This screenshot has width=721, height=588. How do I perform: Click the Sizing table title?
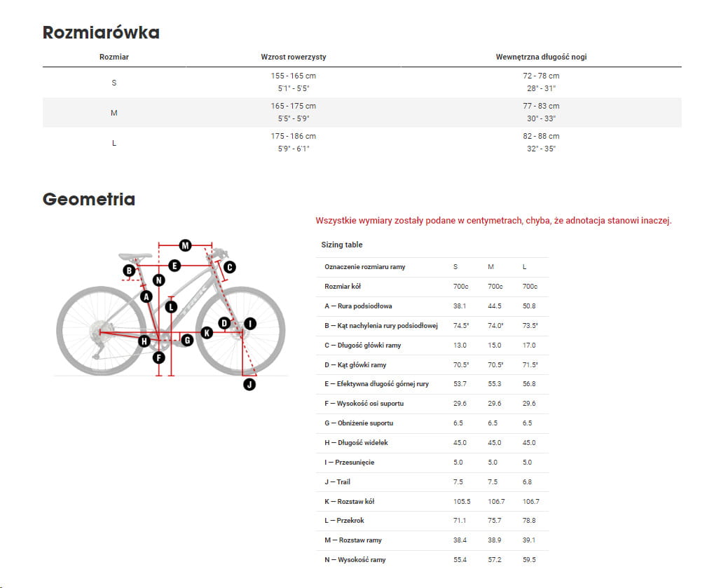[342, 245]
